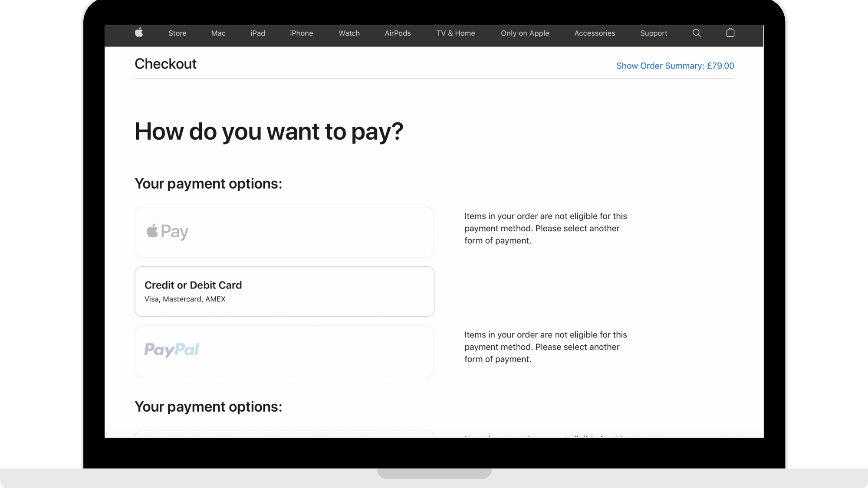Click the PayPal logo
Screen dimensions: 868x488
[172, 350]
